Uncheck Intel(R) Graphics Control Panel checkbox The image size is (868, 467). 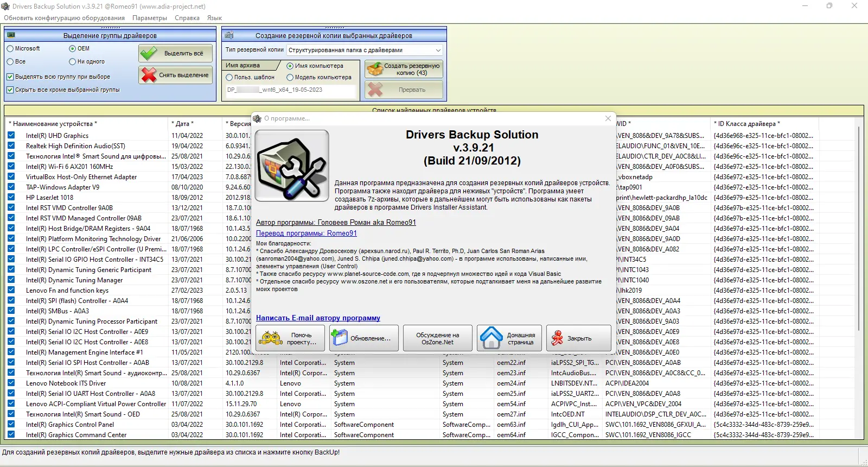pyautogui.click(x=11, y=424)
